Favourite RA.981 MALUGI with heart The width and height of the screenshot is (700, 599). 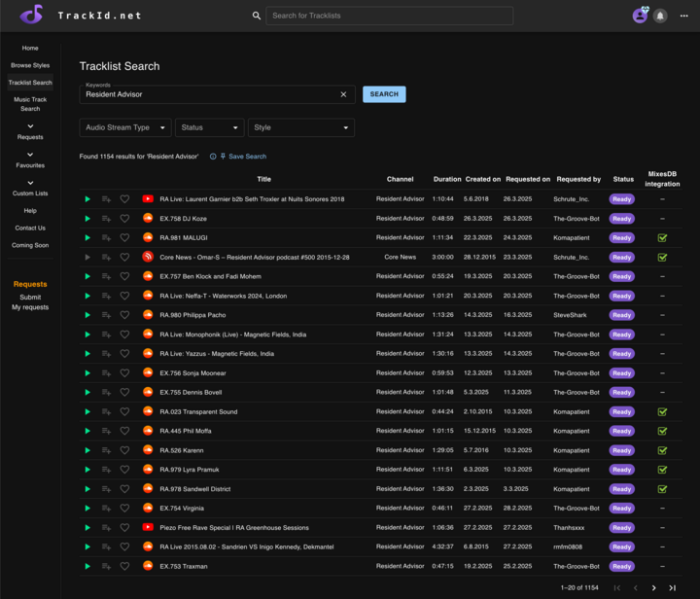point(124,238)
